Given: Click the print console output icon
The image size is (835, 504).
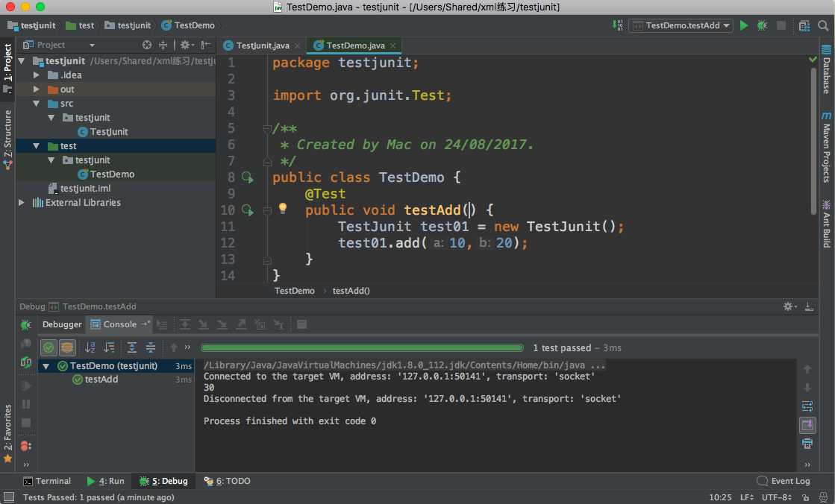Looking at the screenshot, I should (807, 444).
